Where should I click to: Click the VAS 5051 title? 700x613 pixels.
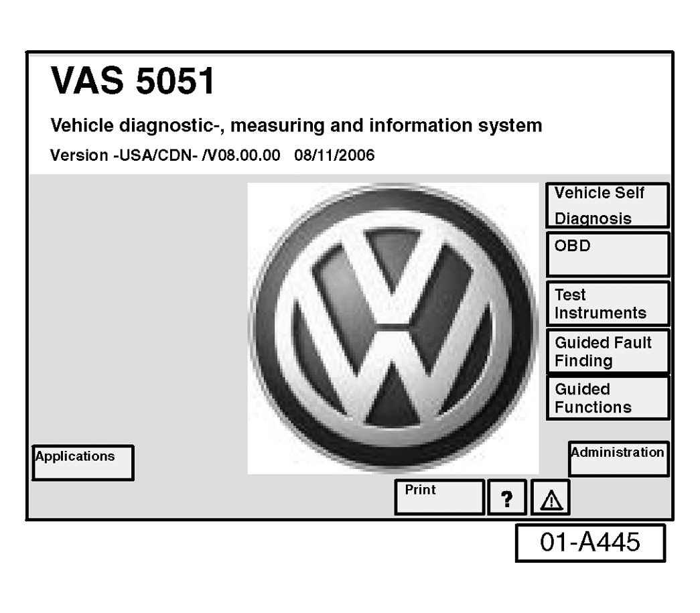pos(133,81)
